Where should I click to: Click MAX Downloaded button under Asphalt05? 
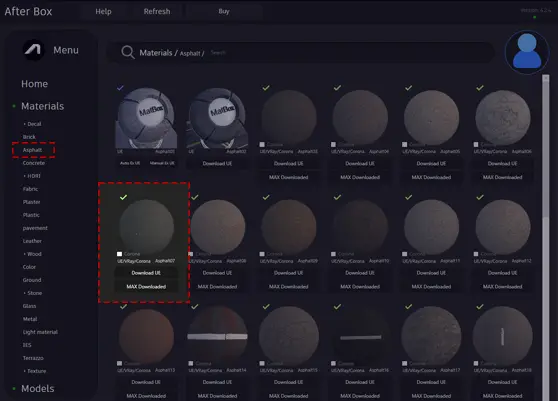pos(431,177)
